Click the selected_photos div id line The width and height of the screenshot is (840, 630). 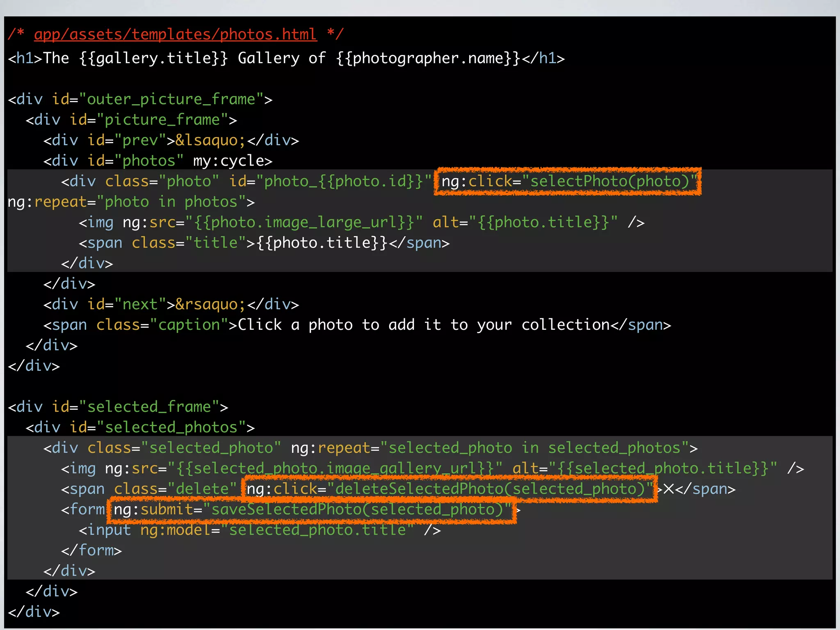(x=140, y=428)
